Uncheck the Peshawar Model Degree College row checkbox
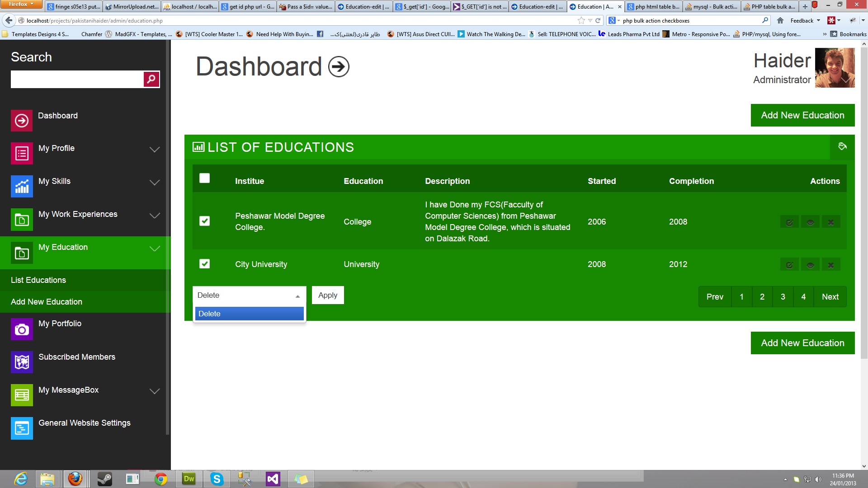Viewport: 868px width, 488px height. pyautogui.click(x=204, y=221)
